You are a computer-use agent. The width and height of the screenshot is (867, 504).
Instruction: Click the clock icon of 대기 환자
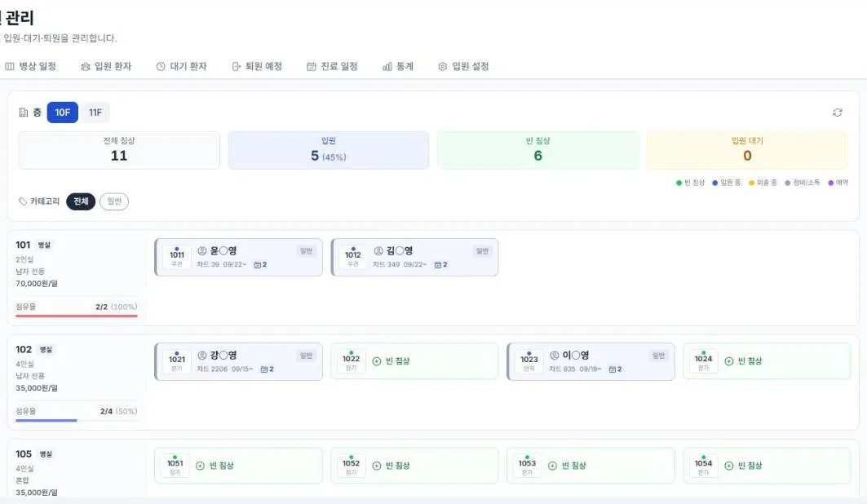161,66
